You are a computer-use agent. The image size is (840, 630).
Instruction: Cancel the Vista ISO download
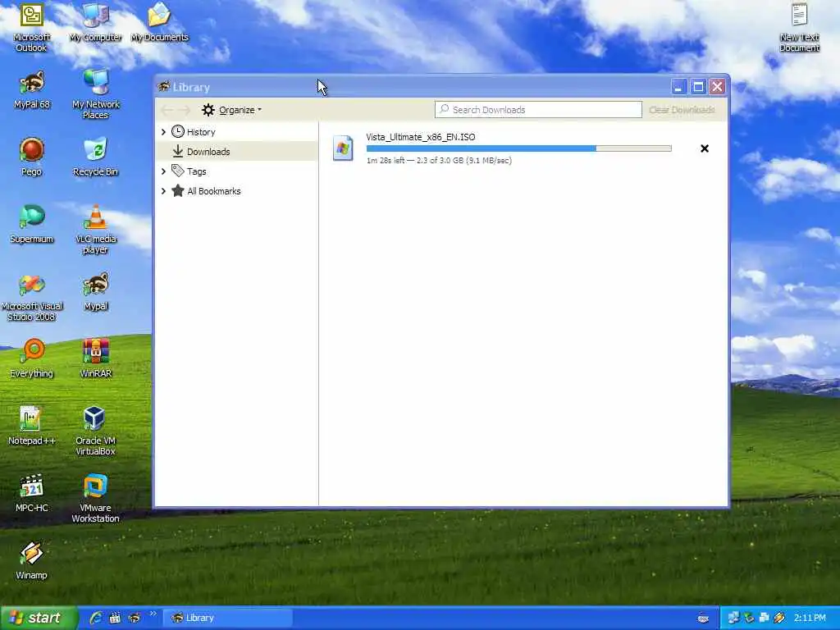(x=705, y=148)
